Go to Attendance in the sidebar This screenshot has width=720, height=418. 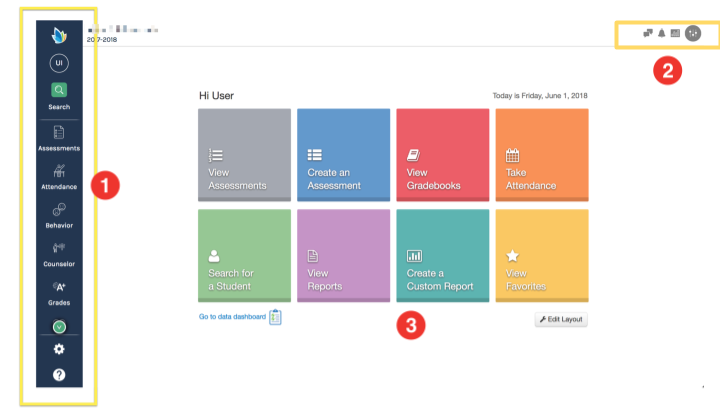(x=58, y=175)
